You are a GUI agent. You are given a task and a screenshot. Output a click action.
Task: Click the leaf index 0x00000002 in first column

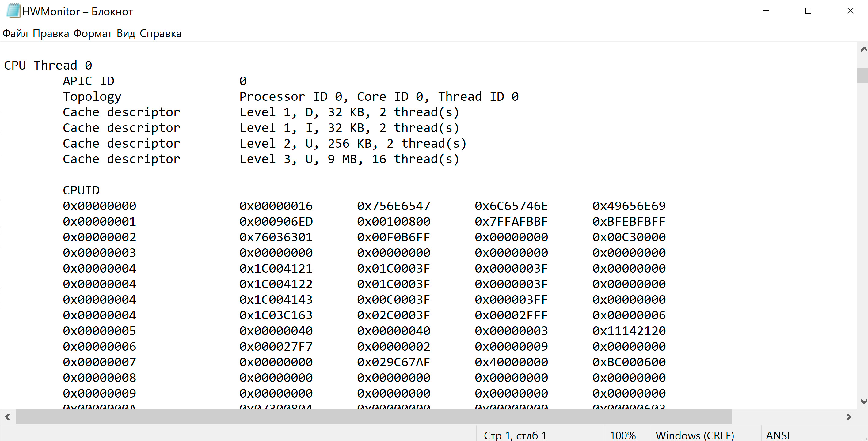pyautogui.click(x=99, y=237)
